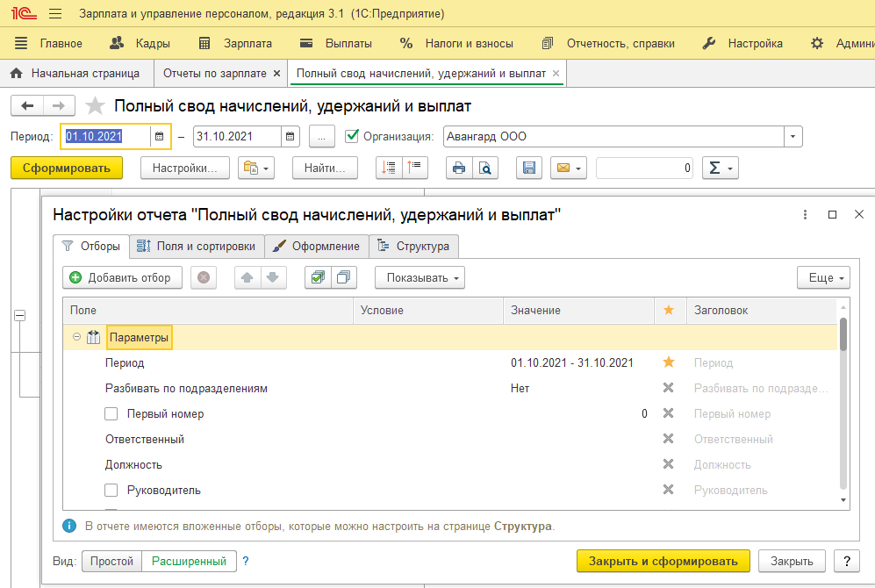Open print preview with magnifier icon
The image size is (875, 588).
coord(484,169)
